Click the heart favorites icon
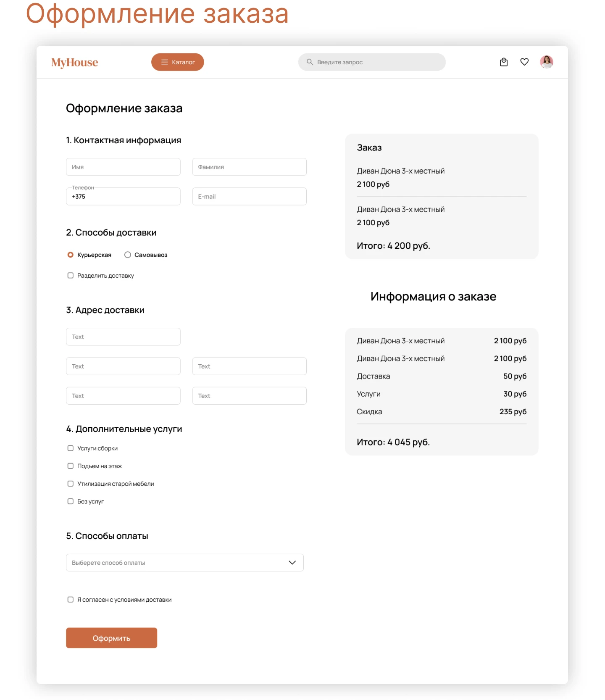 pyautogui.click(x=524, y=62)
